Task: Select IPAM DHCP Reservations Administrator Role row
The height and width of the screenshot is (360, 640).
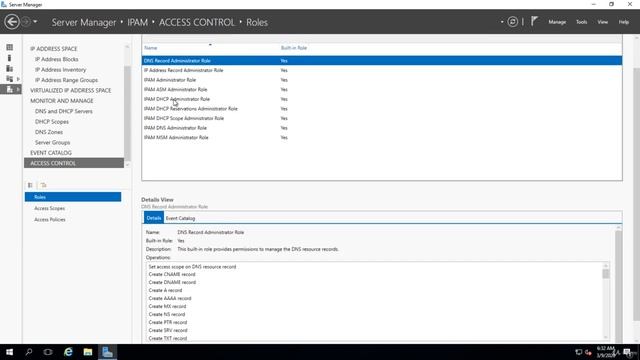Action: click(382, 109)
